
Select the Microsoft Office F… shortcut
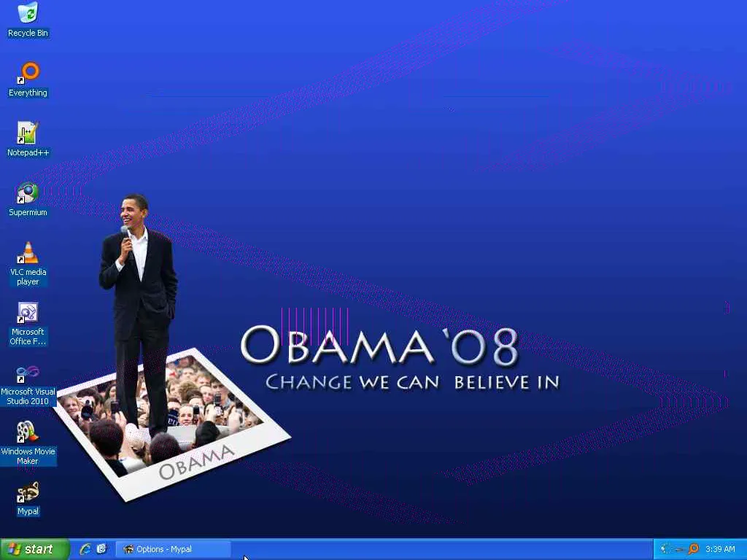click(x=28, y=323)
